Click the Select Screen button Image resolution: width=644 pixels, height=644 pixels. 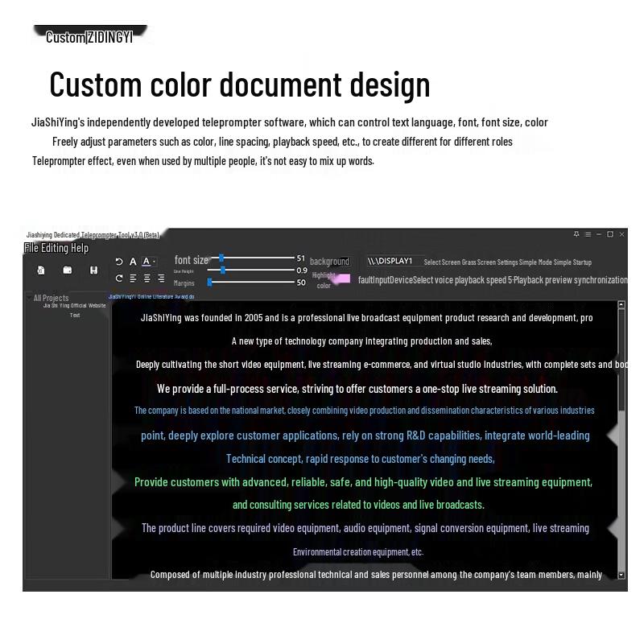(x=442, y=262)
